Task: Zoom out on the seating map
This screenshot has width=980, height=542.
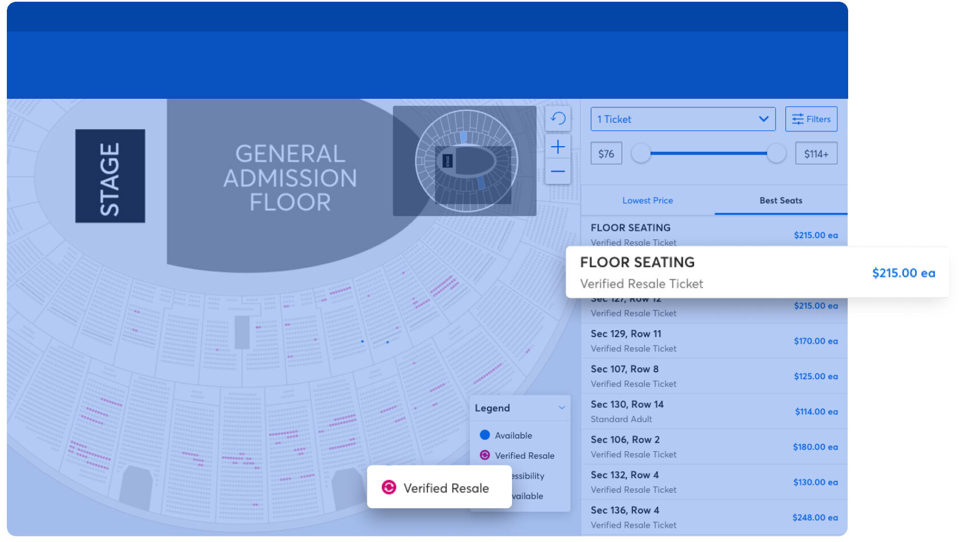Action: (x=558, y=171)
